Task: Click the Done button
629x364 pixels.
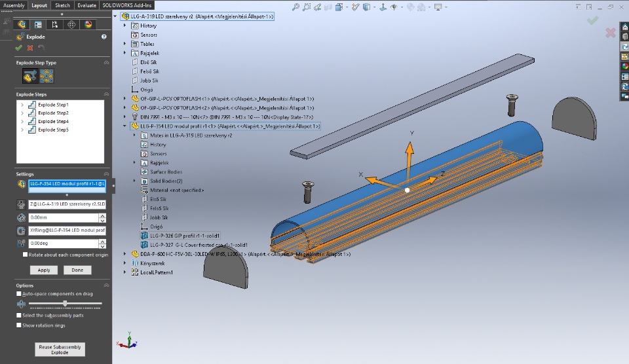Action: click(77, 270)
